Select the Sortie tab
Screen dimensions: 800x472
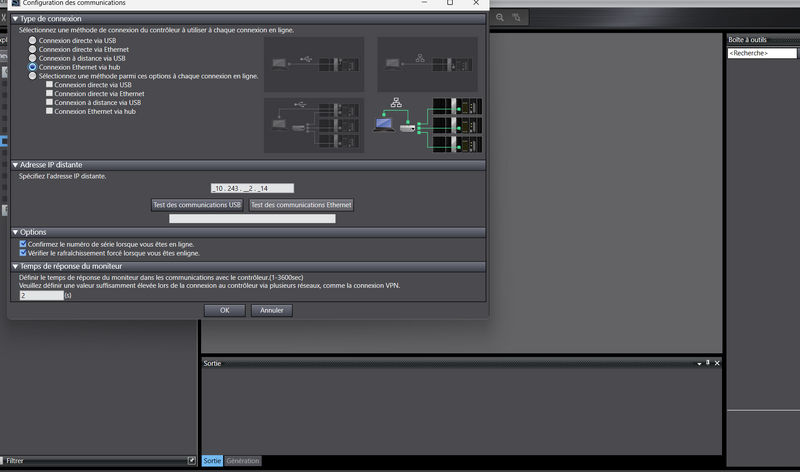click(212, 461)
